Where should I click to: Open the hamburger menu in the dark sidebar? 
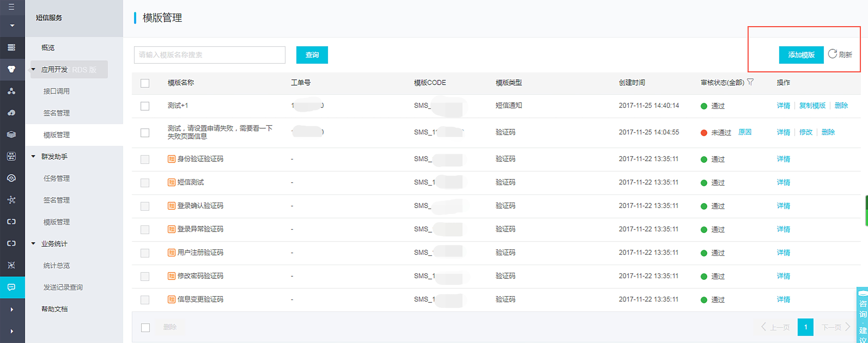[x=12, y=7]
